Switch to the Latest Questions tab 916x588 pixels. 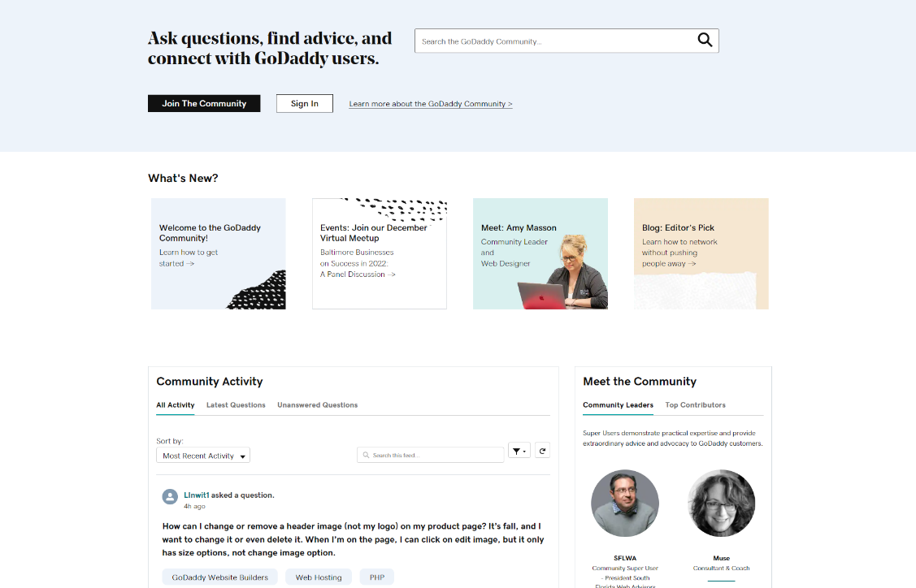coord(236,404)
